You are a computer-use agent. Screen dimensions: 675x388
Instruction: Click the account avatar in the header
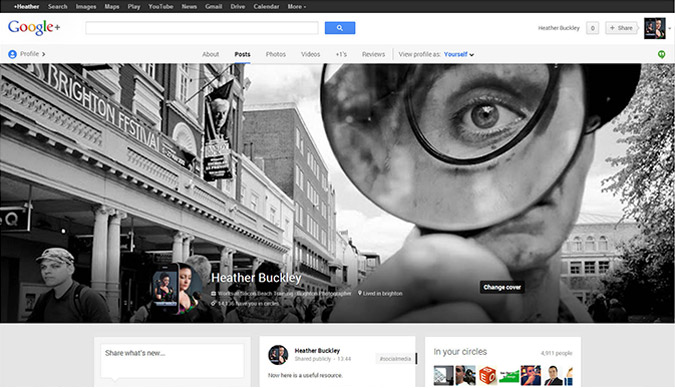coord(654,28)
